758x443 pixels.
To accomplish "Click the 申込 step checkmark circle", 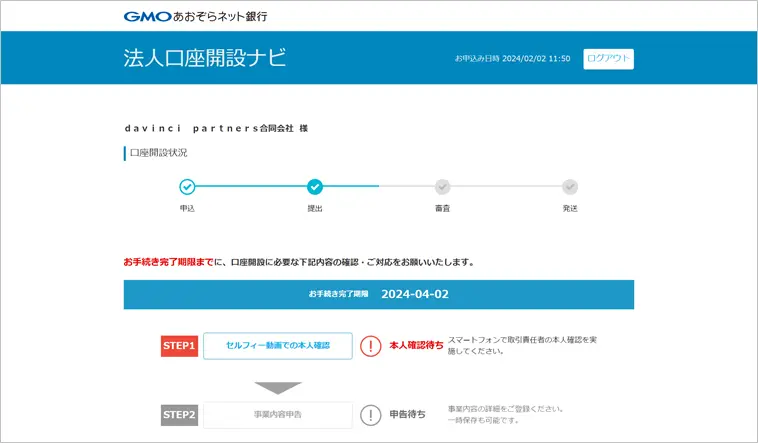I will point(187,186).
